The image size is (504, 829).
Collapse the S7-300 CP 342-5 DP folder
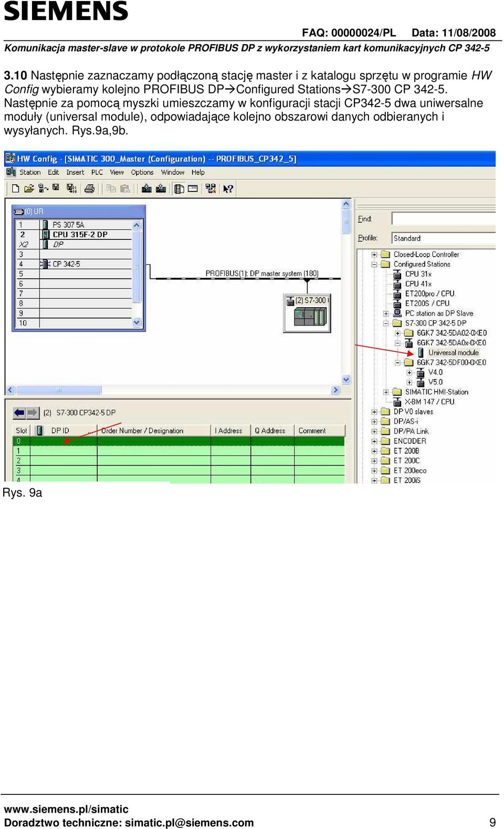(386, 323)
